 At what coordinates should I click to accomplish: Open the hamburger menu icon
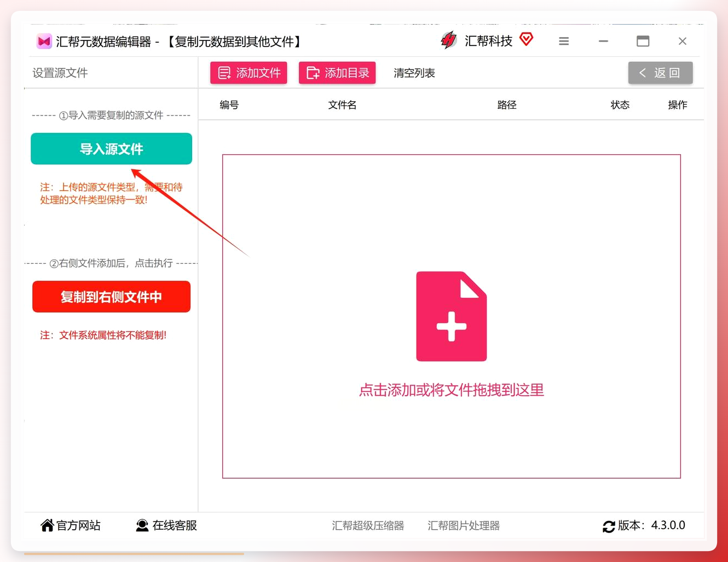tap(564, 41)
